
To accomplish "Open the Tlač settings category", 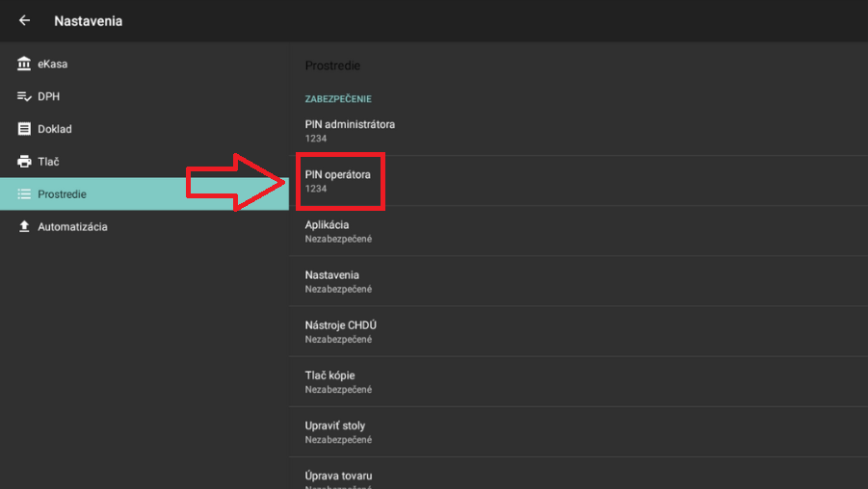I will (48, 162).
